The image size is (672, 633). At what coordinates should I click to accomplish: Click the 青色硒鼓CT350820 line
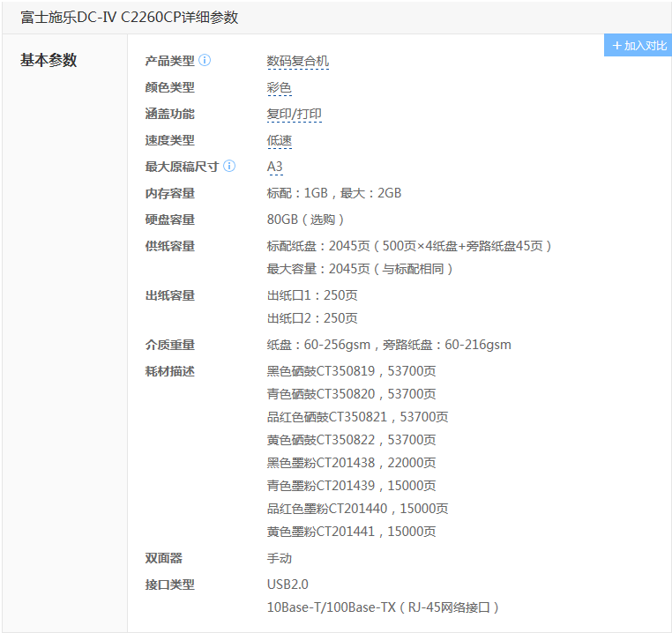[351, 394]
